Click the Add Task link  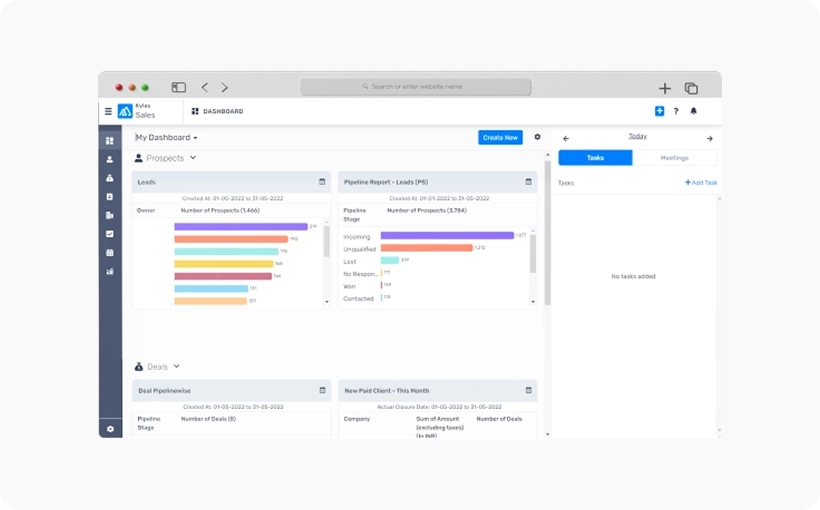point(701,183)
